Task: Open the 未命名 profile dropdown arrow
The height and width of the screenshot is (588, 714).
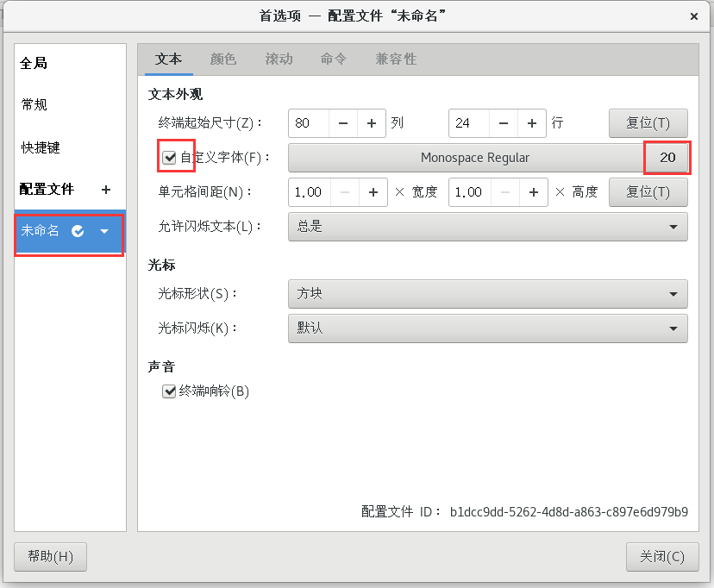Action: pos(104,231)
